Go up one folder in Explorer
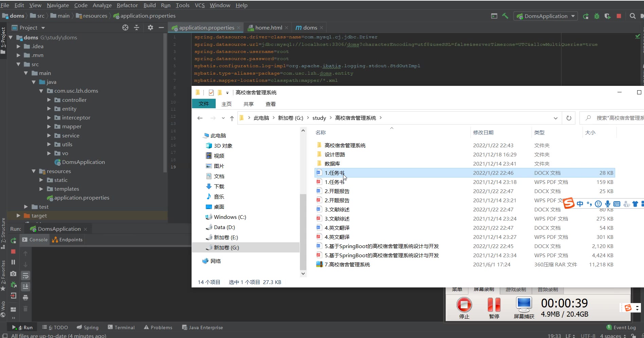Viewport: 644px width, 338px height. pyautogui.click(x=232, y=118)
